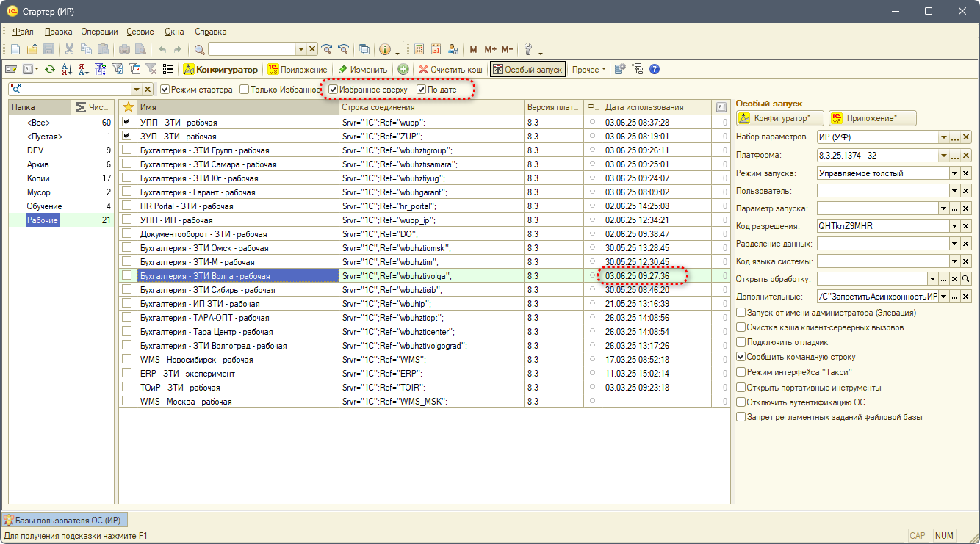Screen dimensions: 980x544
Task: Expand the Прочее toolbar dropdown
Action: tap(589, 69)
